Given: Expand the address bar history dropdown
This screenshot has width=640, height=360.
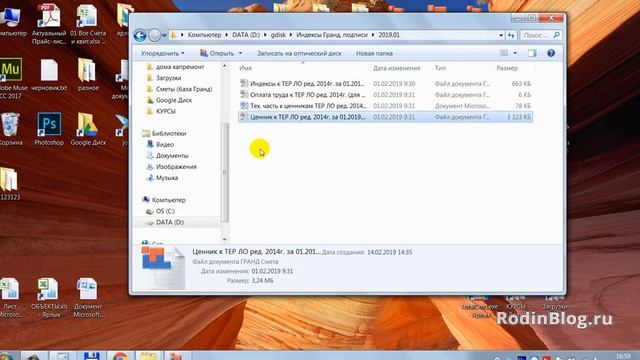Looking at the screenshot, I should [501, 36].
